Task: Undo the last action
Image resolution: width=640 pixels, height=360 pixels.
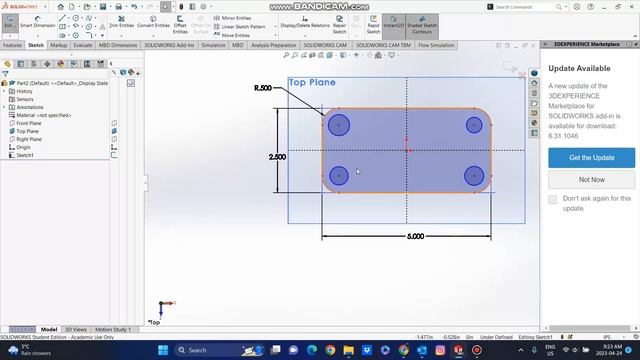Action: coord(134,7)
